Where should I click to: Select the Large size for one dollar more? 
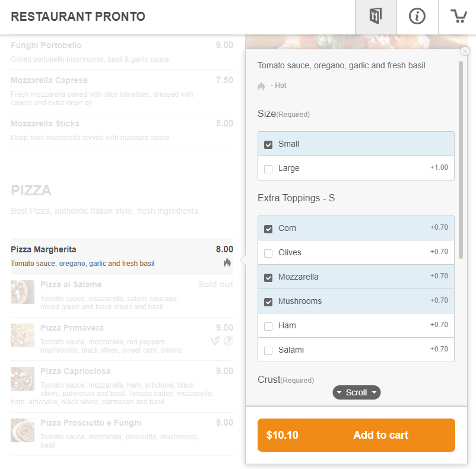click(268, 168)
